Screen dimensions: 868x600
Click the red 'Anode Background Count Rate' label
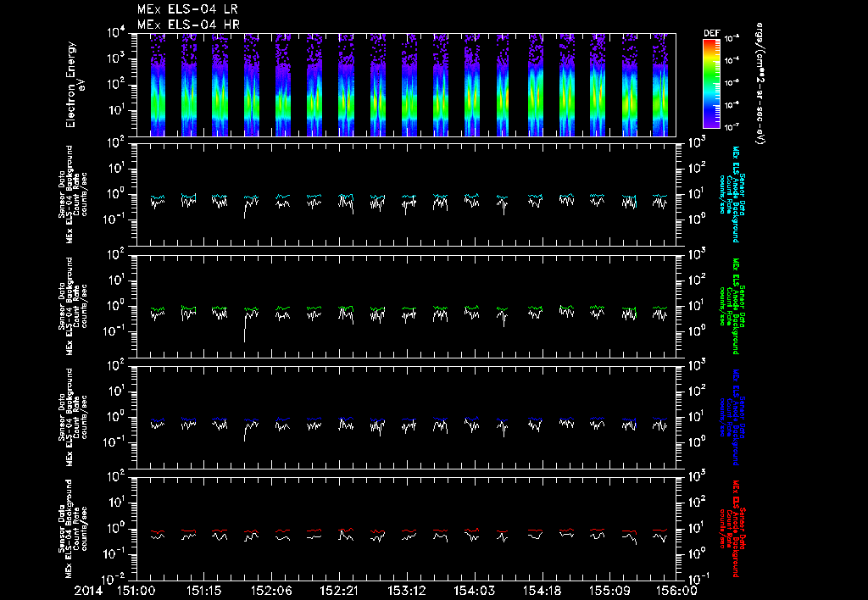tap(732, 529)
